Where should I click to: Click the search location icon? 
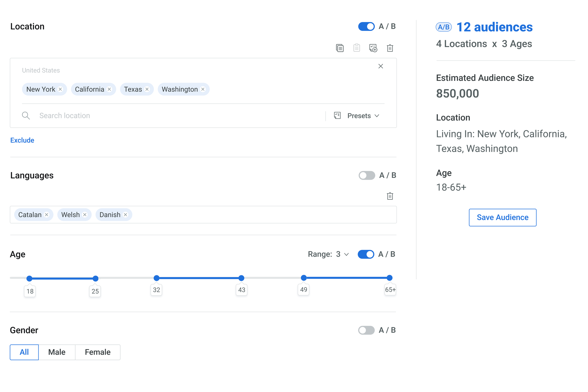coord(26,116)
